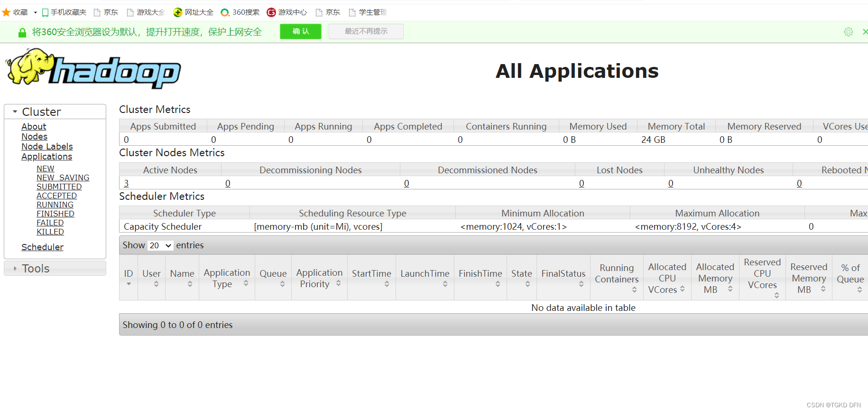Click the Rebooted Nodes count 0
Screen dimensions: 868x412
(799, 183)
